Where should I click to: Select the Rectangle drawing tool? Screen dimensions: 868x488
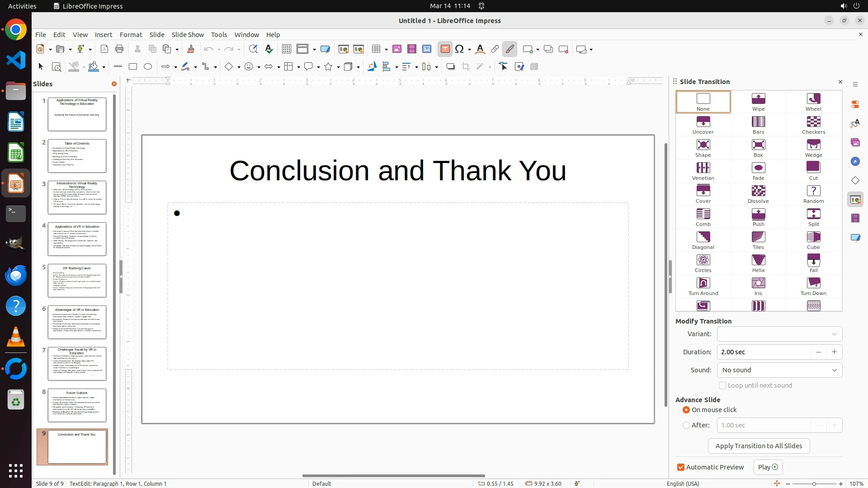coord(133,67)
